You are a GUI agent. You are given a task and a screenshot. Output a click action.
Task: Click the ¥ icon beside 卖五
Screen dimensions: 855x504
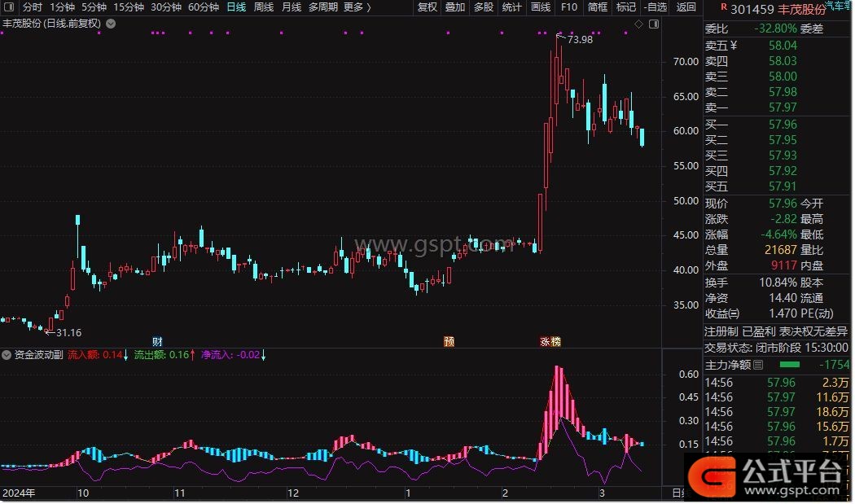[x=734, y=46]
